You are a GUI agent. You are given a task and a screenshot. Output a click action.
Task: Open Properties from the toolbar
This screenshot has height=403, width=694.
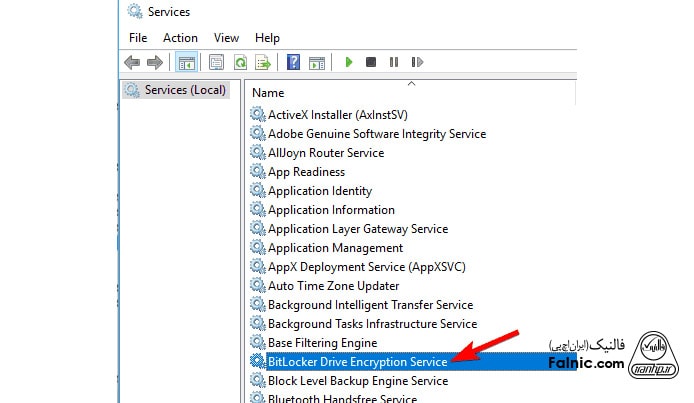[x=216, y=62]
